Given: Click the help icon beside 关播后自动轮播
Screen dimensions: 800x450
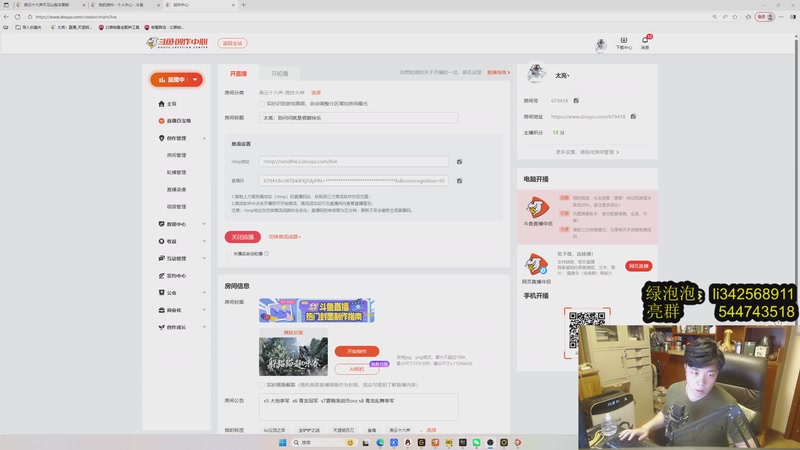Looking at the screenshot, I should 266,254.
